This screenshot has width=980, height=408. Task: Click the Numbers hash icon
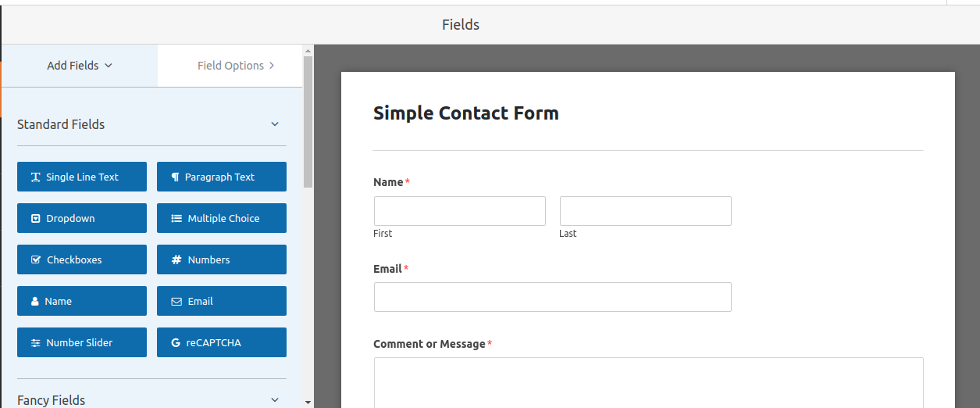point(176,260)
